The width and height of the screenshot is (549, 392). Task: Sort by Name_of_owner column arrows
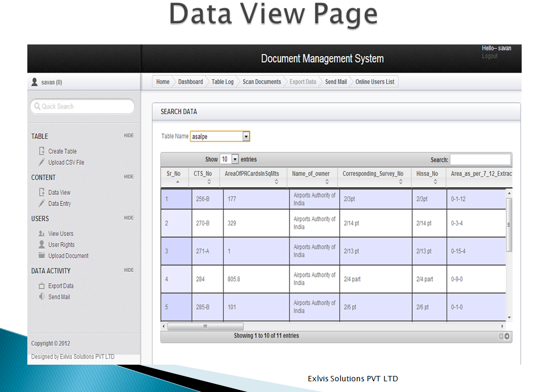click(x=327, y=182)
